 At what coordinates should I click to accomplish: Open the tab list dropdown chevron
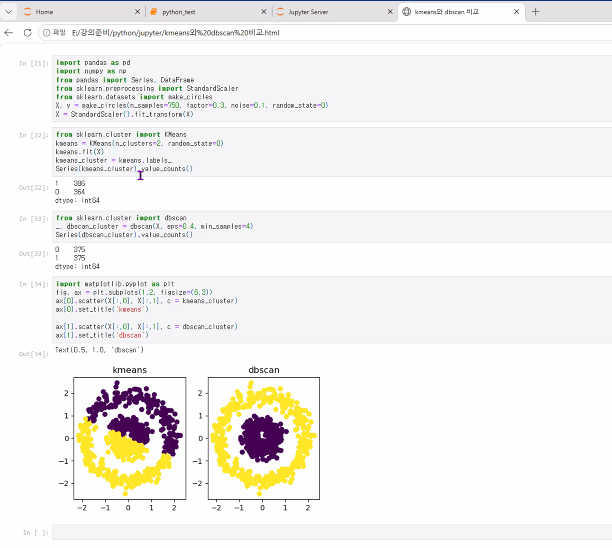point(9,12)
